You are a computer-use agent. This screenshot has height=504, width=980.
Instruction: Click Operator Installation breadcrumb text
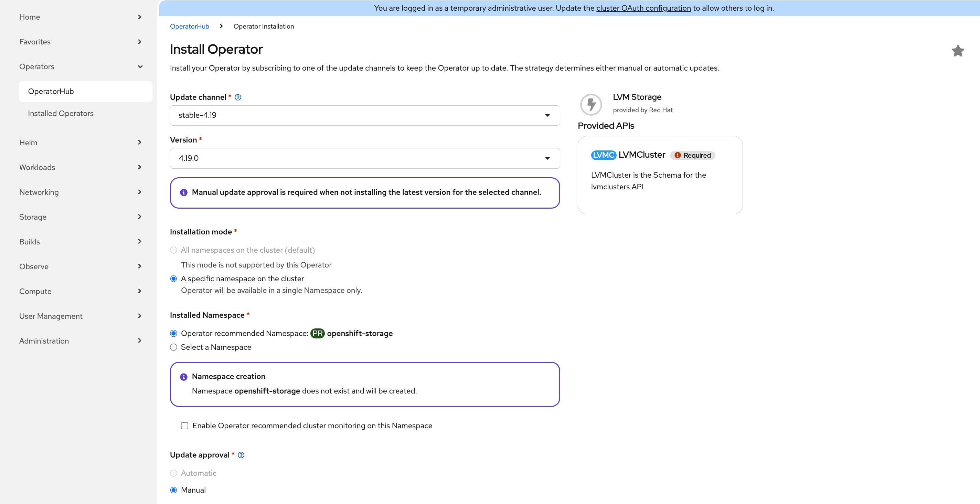click(x=264, y=26)
